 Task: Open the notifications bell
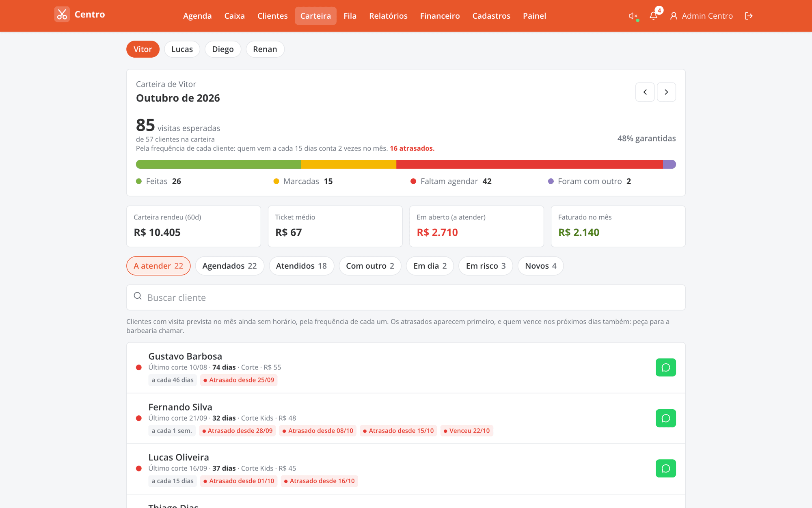coord(653,16)
